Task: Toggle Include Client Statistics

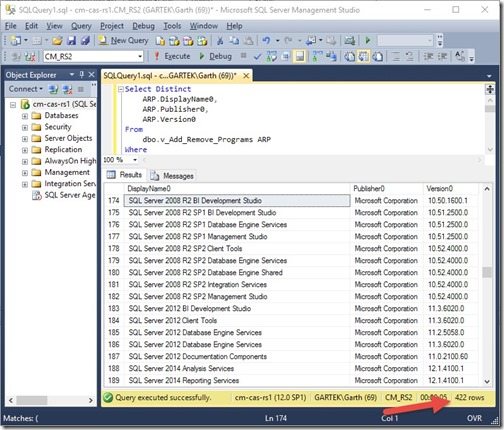Action: point(331,56)
